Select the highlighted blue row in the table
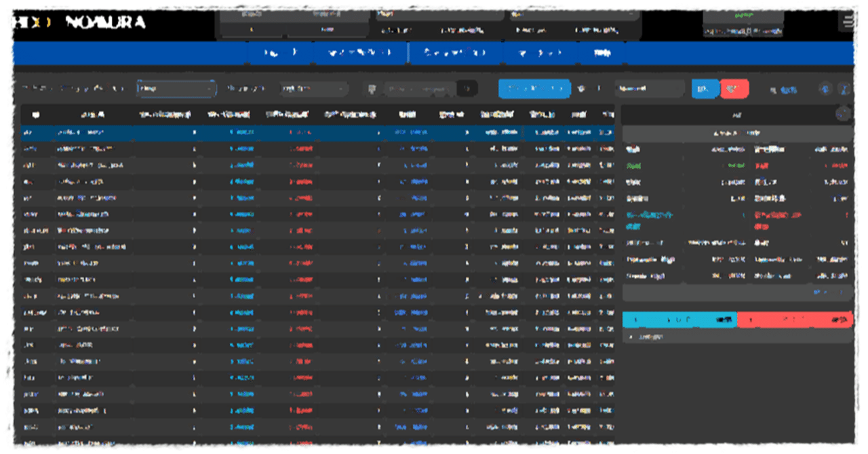This screenshot has height=454, width=868. [317, 132]
